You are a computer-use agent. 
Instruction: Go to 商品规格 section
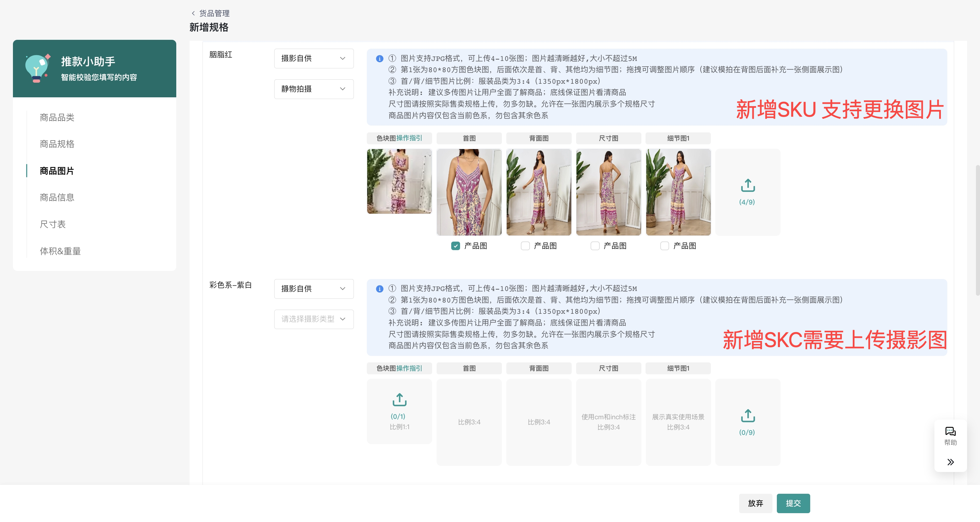pos(57,144)
